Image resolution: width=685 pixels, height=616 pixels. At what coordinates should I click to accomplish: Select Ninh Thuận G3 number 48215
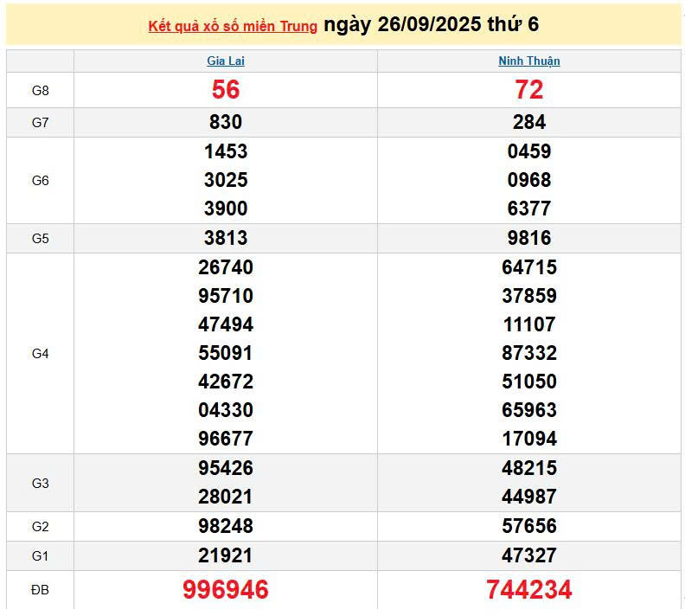pos(529,468)
